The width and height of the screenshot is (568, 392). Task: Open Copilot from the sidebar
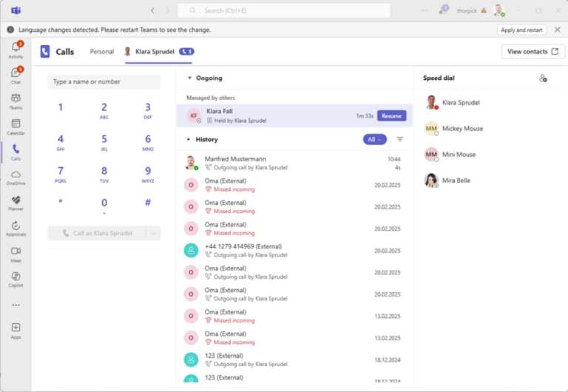coord(16,278)
